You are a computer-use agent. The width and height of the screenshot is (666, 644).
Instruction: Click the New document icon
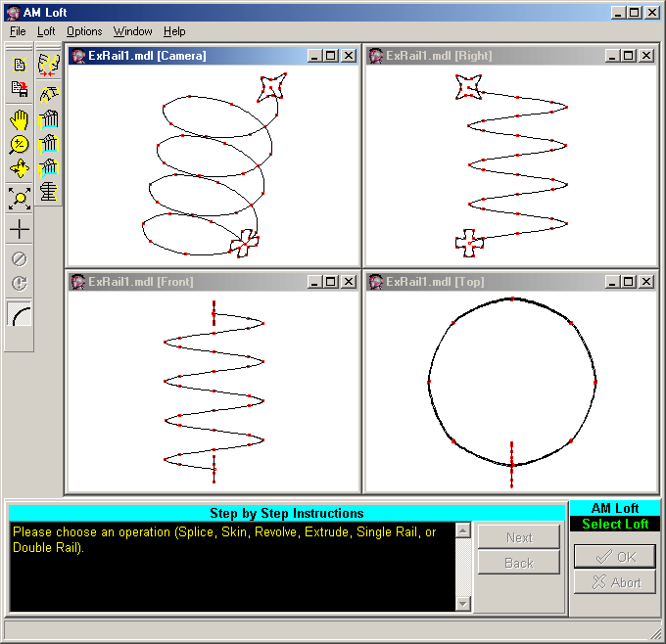click(x=19, y=65)
